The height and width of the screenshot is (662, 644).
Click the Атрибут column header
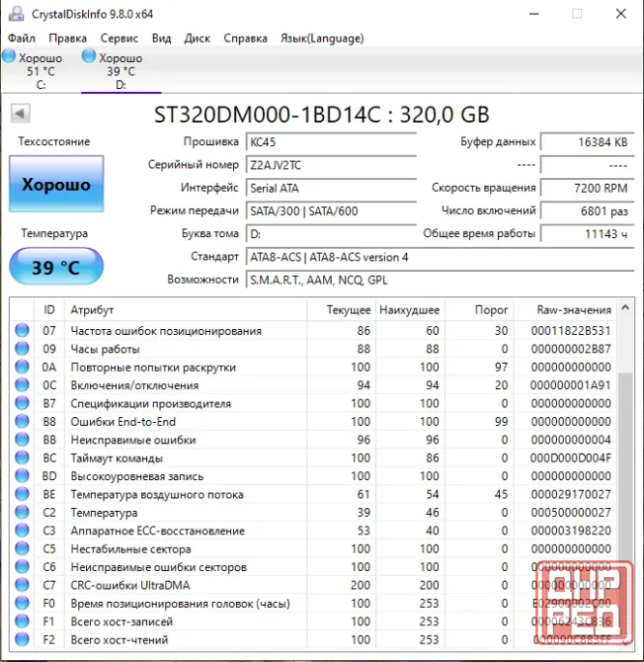[x=186, y=309]
